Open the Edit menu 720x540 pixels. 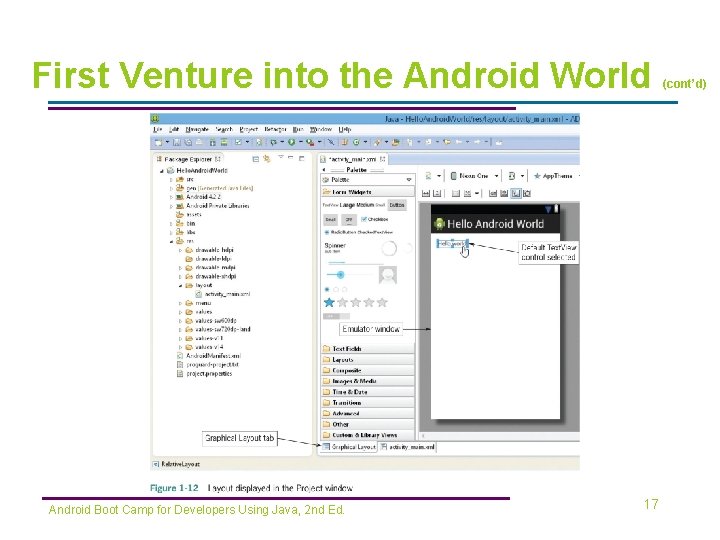[174, 129]
